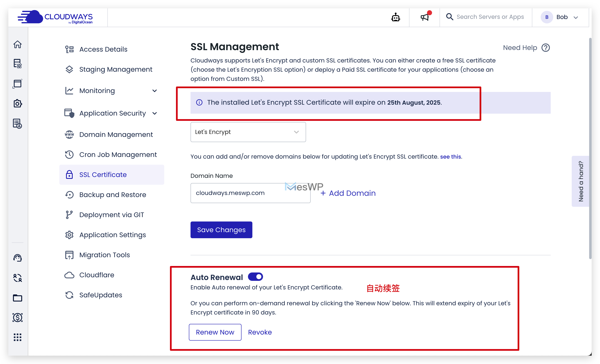Open the server list clock icon in left rail

(18, 124)
